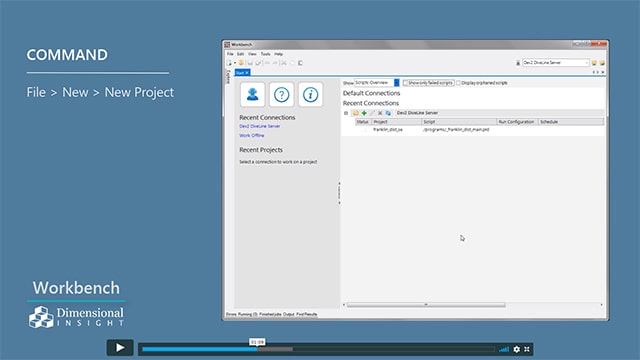Enter video fullscreen mode

coord(527,349)
